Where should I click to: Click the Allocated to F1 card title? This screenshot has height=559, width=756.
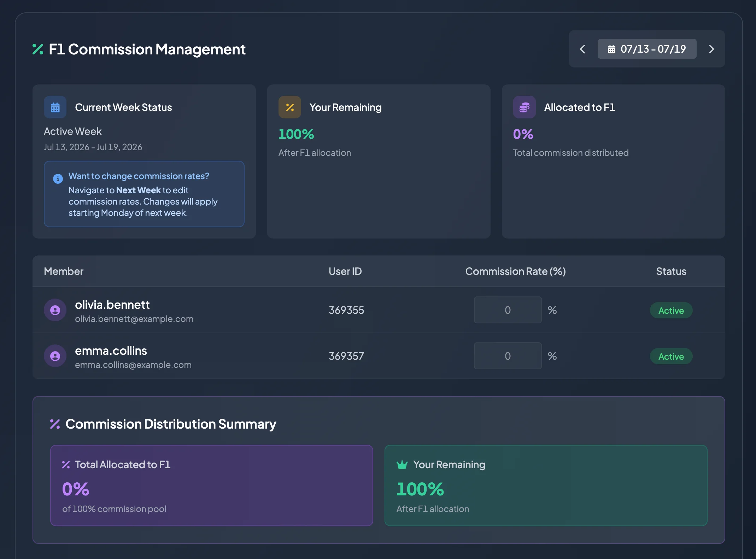pos(580,107)
